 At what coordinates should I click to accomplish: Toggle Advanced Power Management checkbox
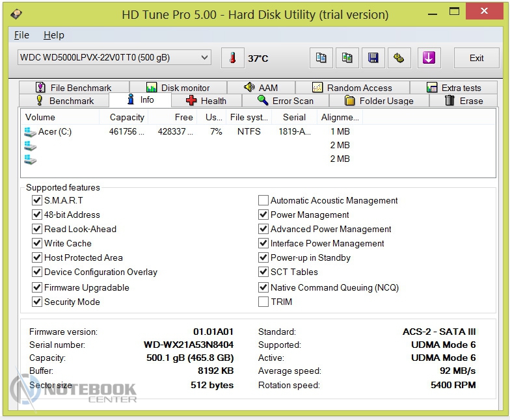[263, 229]
